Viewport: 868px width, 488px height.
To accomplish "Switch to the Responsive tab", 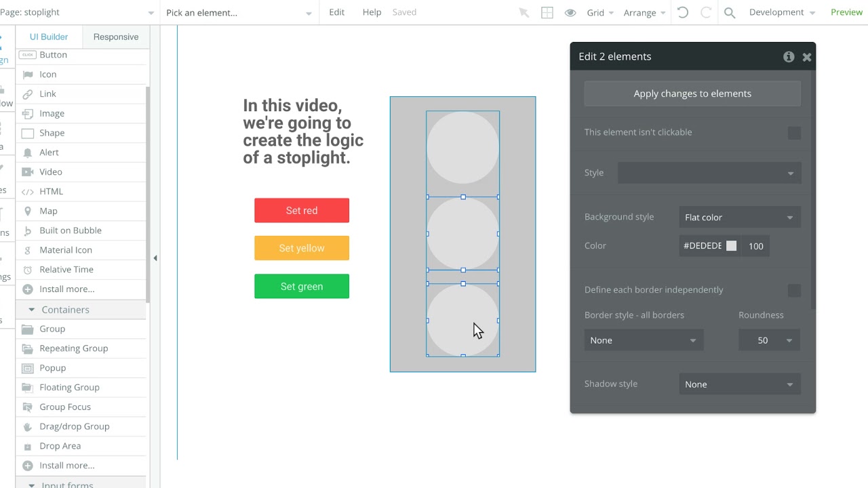I will click(116, 37).
